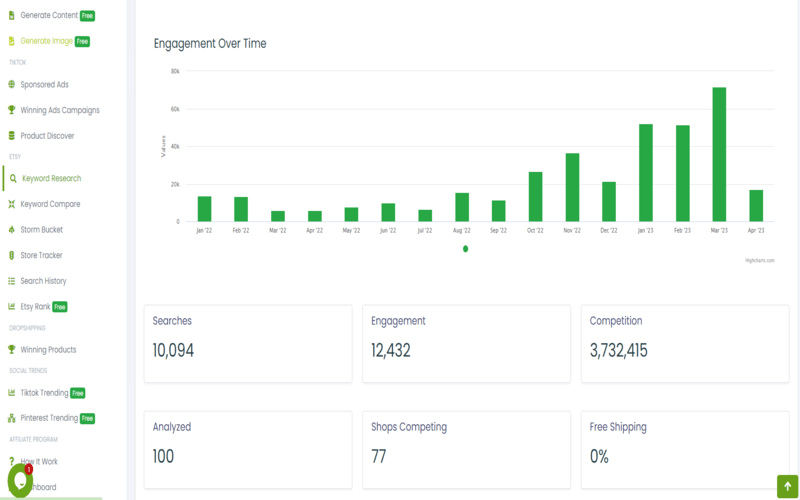Viewport: 800px width, 500px height.
Task: Click the Engagement value 12,432
Action: pyautogui.click(x=390, y=351)
